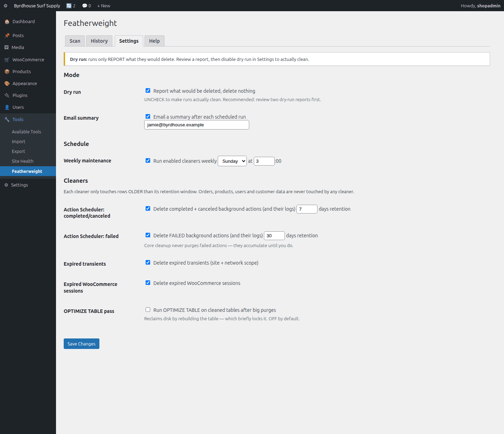Click the 30 days retention field
Image resolution: width=504 pixels, height=434 pixels.
click(x=274, y=236)
